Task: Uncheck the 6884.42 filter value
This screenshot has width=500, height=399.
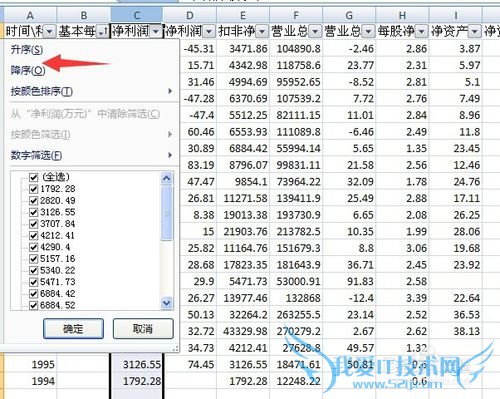Action: tap(33, 294)
